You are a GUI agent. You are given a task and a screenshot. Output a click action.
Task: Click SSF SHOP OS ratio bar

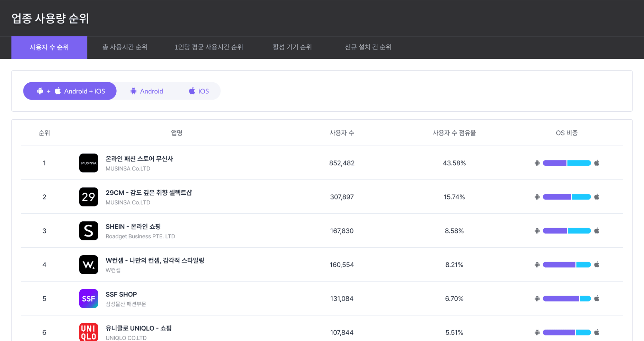click(x=567, y=298)
